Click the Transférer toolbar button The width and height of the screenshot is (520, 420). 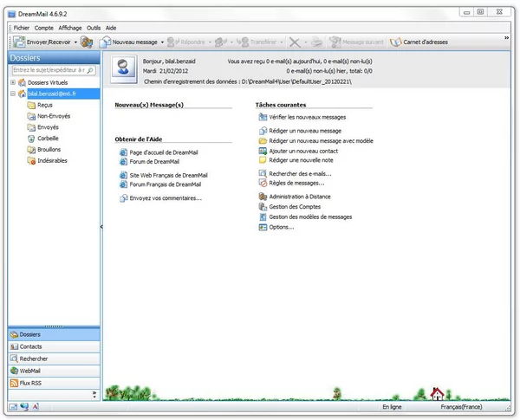tap(257, 42)
